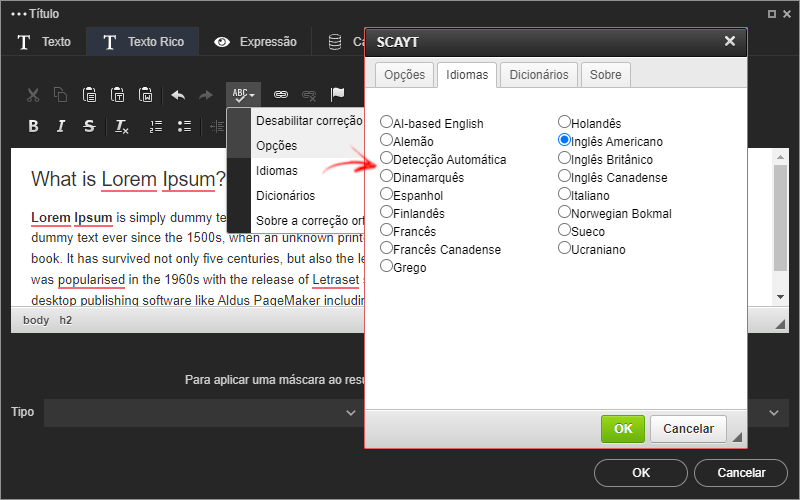This screenshot has width=800, height=500.
Task: Select the Norwegian Bokmal language
Action: (x=564, y=212)
